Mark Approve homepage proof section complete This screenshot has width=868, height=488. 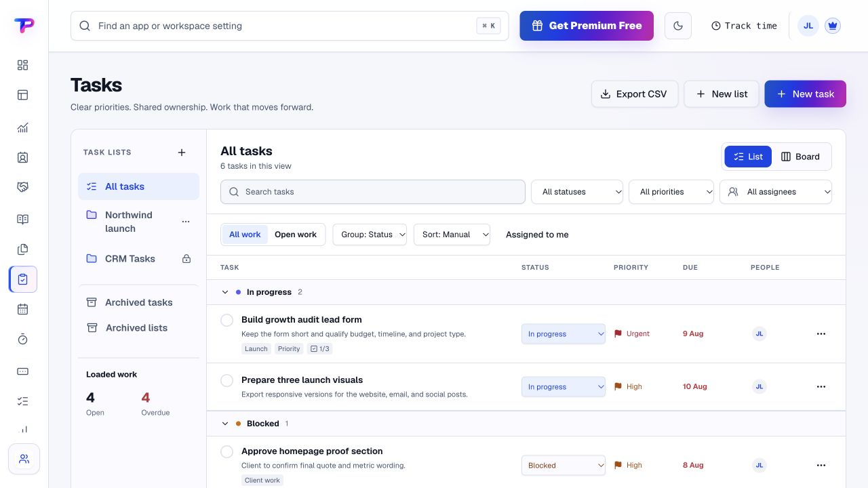[227, 451]
